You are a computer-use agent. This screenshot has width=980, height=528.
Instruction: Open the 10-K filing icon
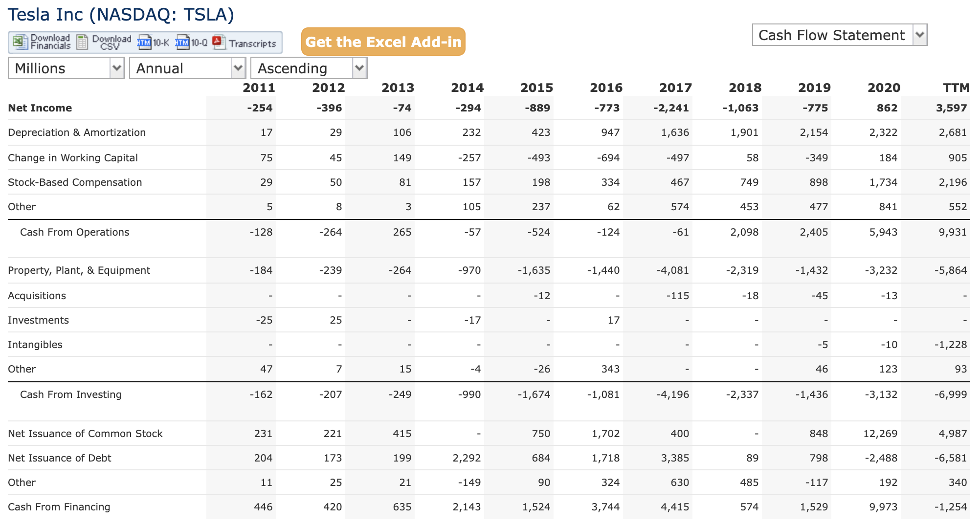click(x=144, y=43)
